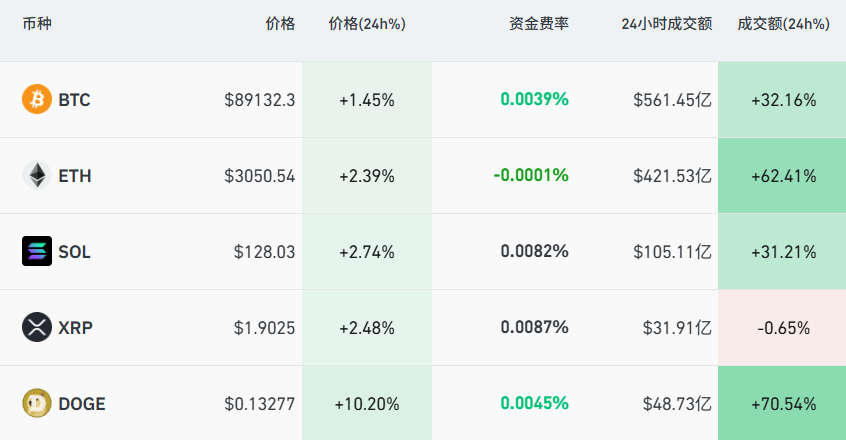Viewport: 846px width, 440px height.
Task: Click the Bitcoin coin icon
Action: pyautogui.click(x=36, y=100)
